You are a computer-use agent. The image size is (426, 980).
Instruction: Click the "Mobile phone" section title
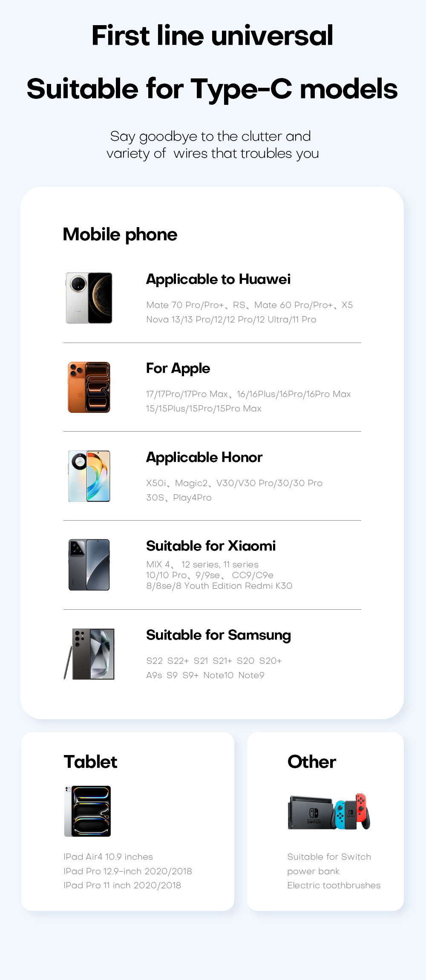120,234
